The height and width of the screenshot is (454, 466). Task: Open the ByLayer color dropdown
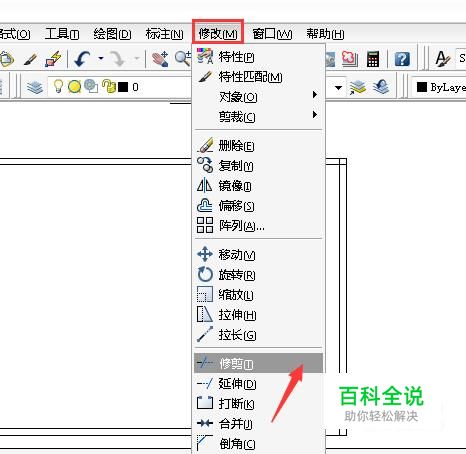pyautogui.click(x=440, y=87)
